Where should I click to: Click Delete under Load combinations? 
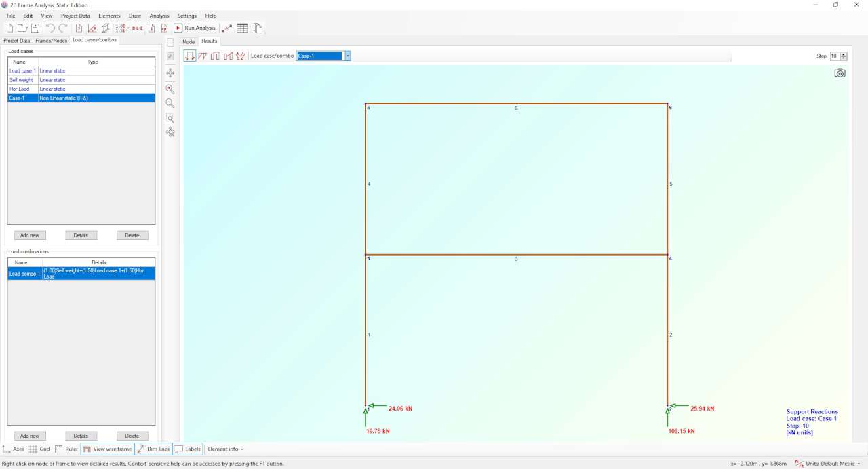132,436
